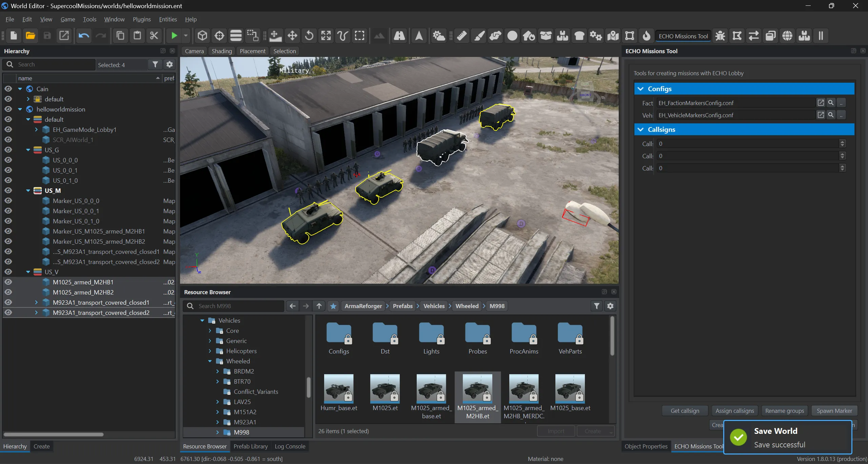Screen dimensions: 868x464
Task: Click the Assign callsigns button
Action: 735,411
